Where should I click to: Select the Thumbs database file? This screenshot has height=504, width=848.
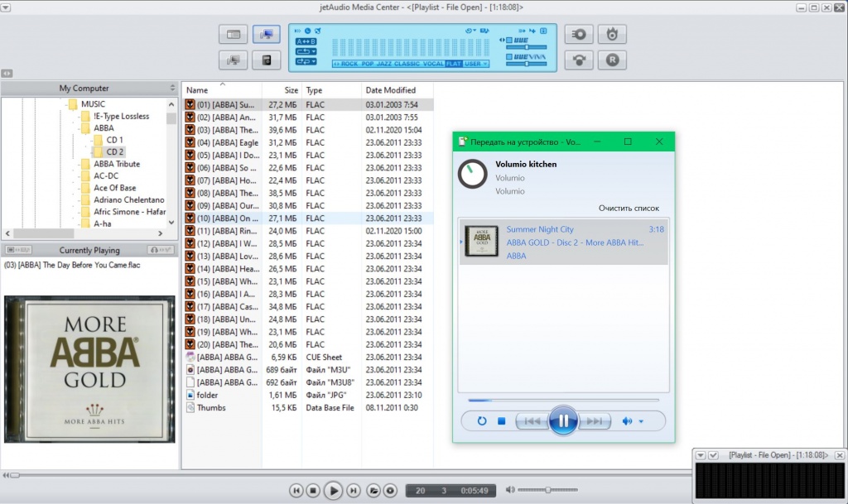coord(308,408)
